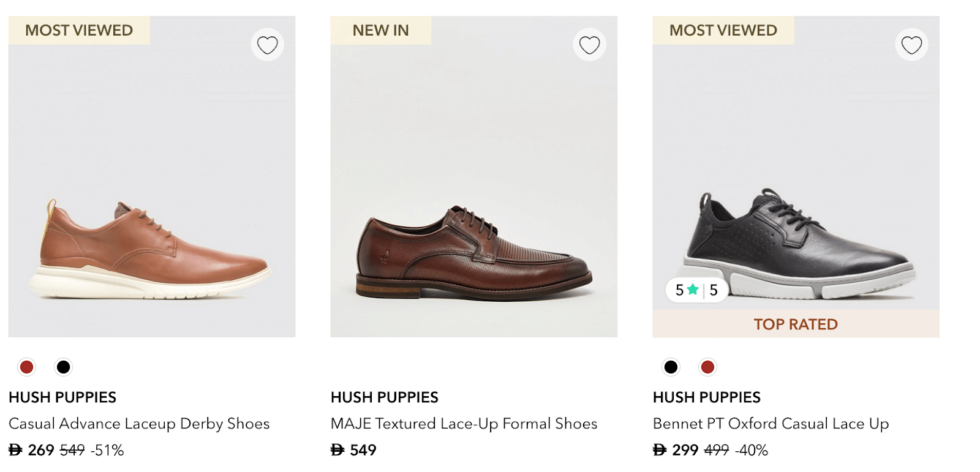Click Casual Advance Laceup Derby Shoes title
This screenshot has height=472, width=980.
pyautogui.click(x=139, y=424)
